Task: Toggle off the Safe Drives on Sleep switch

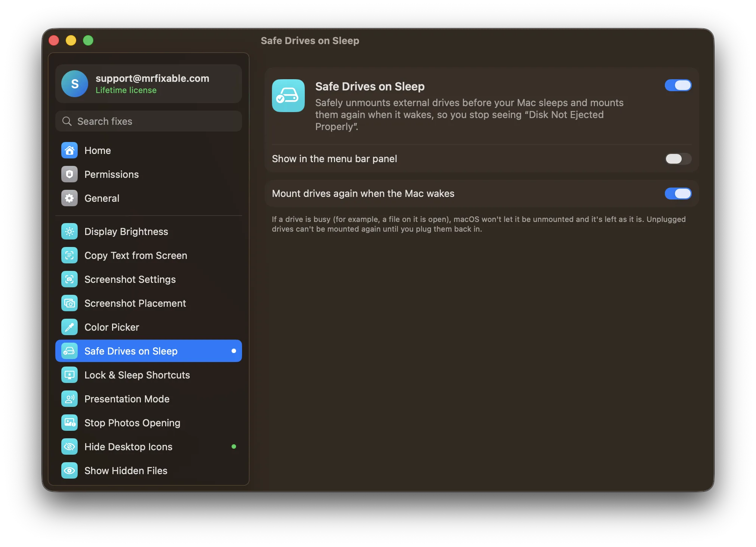Action: tap(678, 85)
